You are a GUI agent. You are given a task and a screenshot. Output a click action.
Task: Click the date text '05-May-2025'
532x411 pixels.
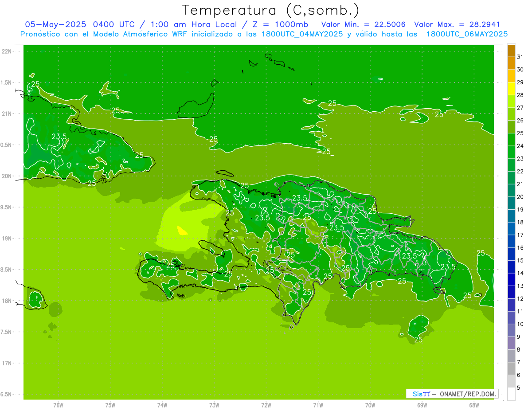click(56, 24)
